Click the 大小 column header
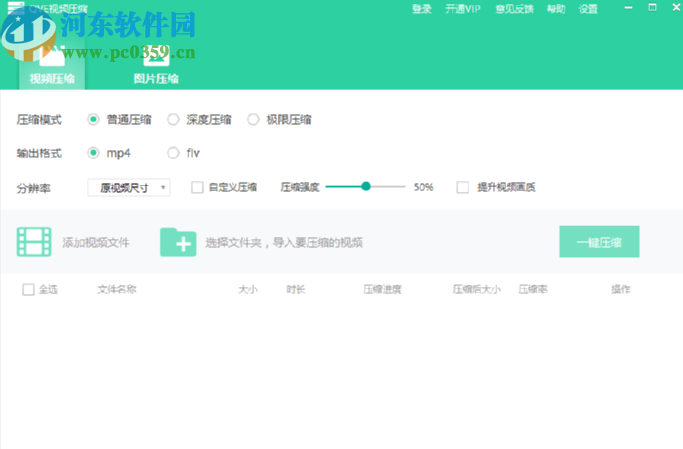Image resolution: width=683 pixels, height=449 pixels. pos(248,289)
